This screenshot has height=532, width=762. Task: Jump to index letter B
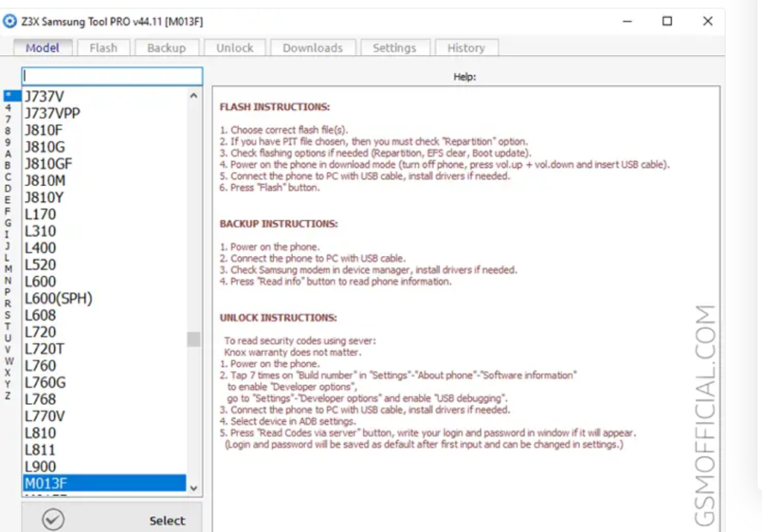click(7, 165)
